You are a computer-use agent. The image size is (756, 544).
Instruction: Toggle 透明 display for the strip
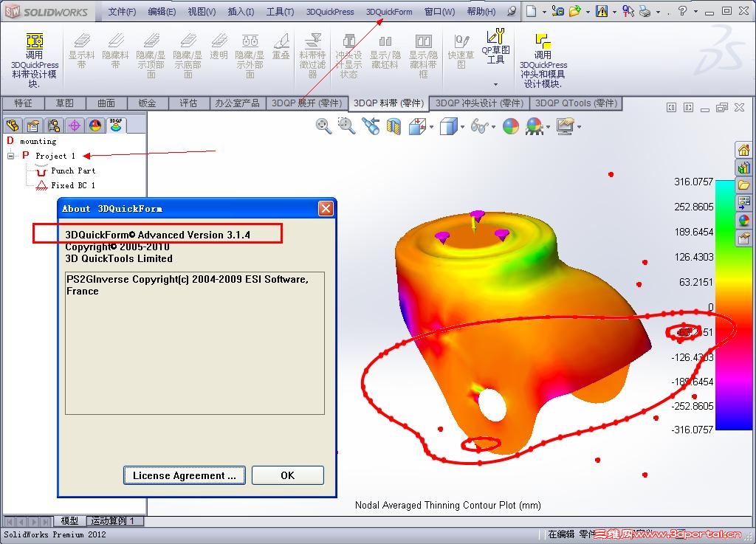pos(219,44)
